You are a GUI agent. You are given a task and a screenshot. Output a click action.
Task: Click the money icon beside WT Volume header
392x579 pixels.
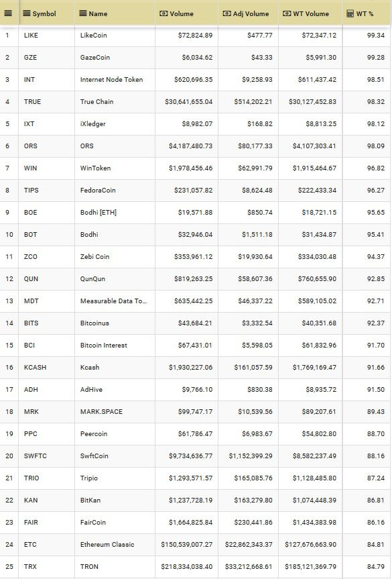click(287, 13)
